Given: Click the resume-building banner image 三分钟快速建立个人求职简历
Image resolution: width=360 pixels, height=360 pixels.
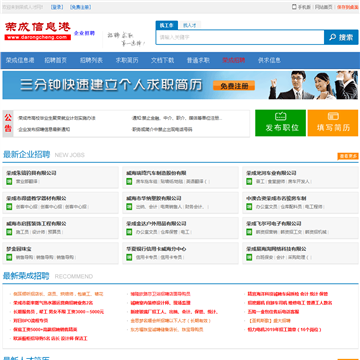Looking at the screenshot, I should pos(180,85).
